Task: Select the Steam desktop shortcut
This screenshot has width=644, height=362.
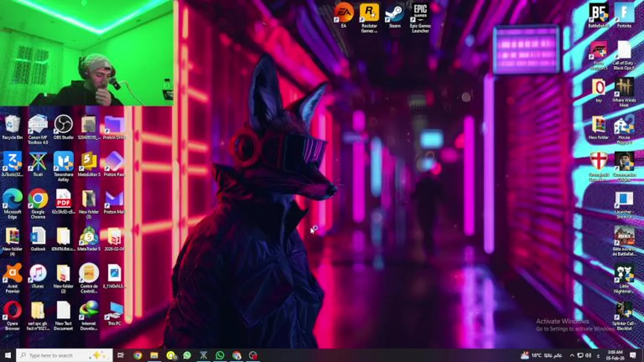Action: [x=395, y=15]
